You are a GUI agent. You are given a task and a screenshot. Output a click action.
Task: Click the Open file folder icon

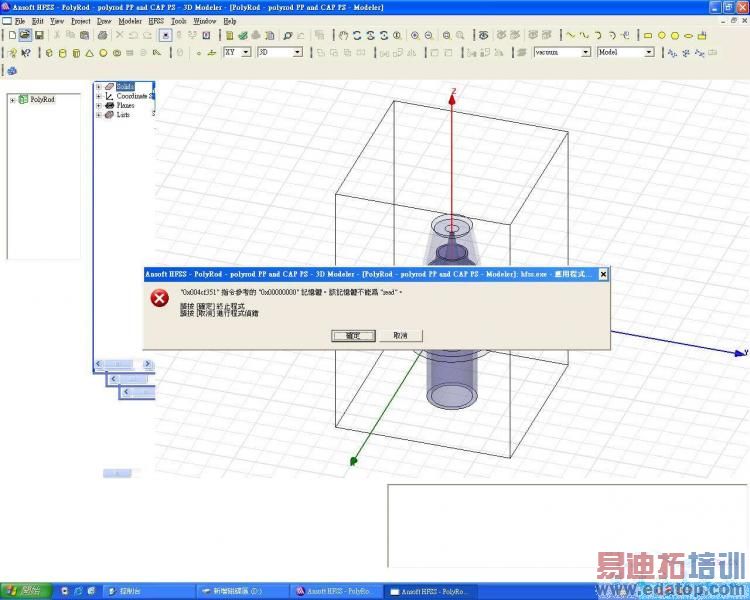click(x=25, y=35)
